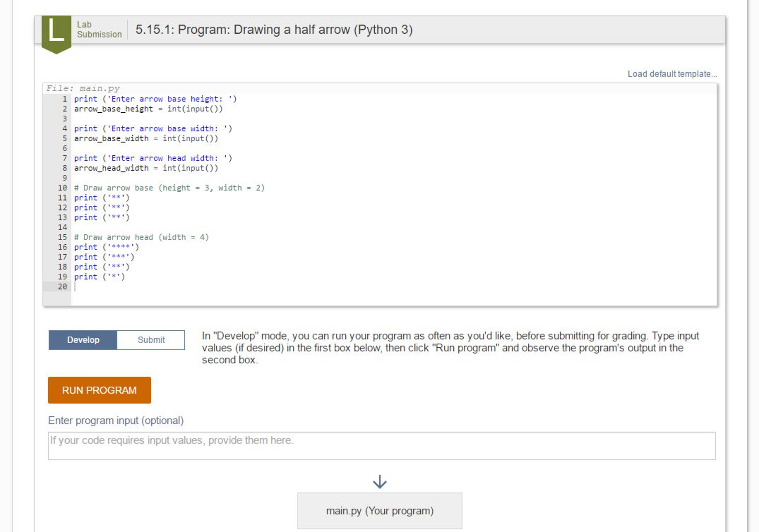Switch to Submit mode
This screenshot has height=532, width=759.
coord(151,340)
